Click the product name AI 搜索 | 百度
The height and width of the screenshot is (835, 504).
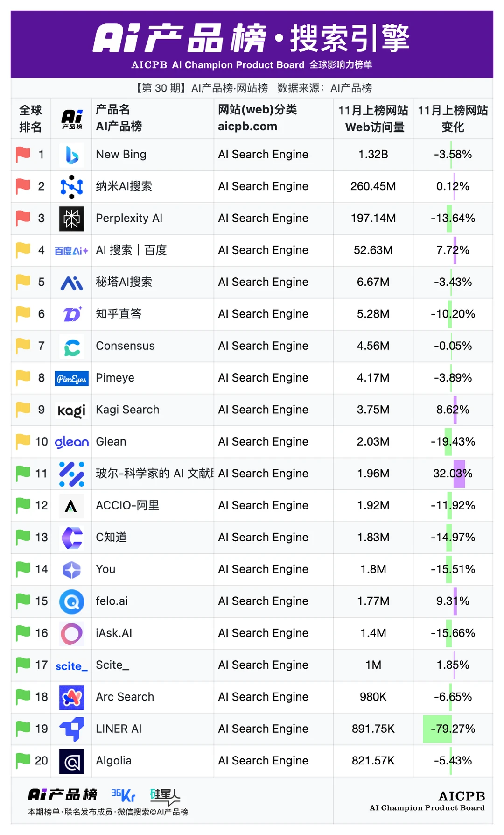(131, 250)
